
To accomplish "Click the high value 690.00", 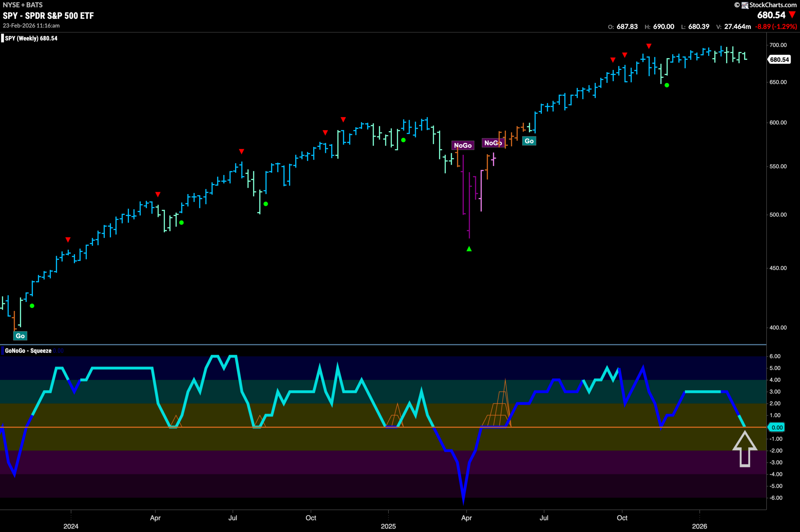I will 664,27.
